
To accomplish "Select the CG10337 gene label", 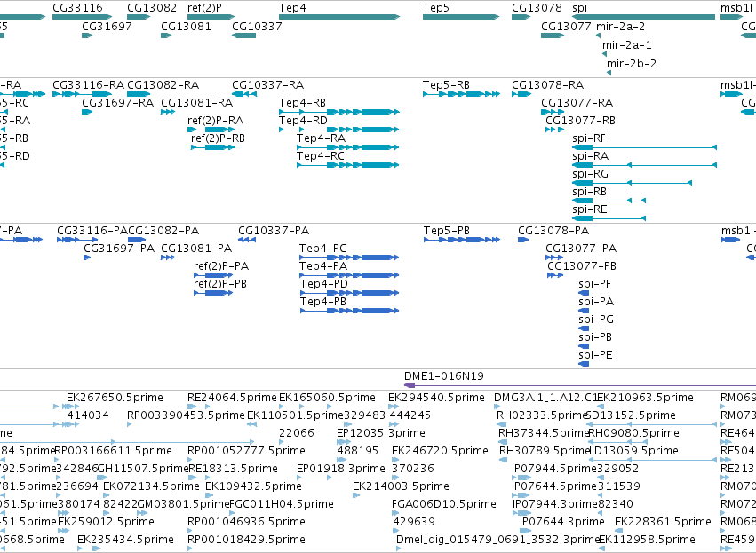I will tap(257, 26).
